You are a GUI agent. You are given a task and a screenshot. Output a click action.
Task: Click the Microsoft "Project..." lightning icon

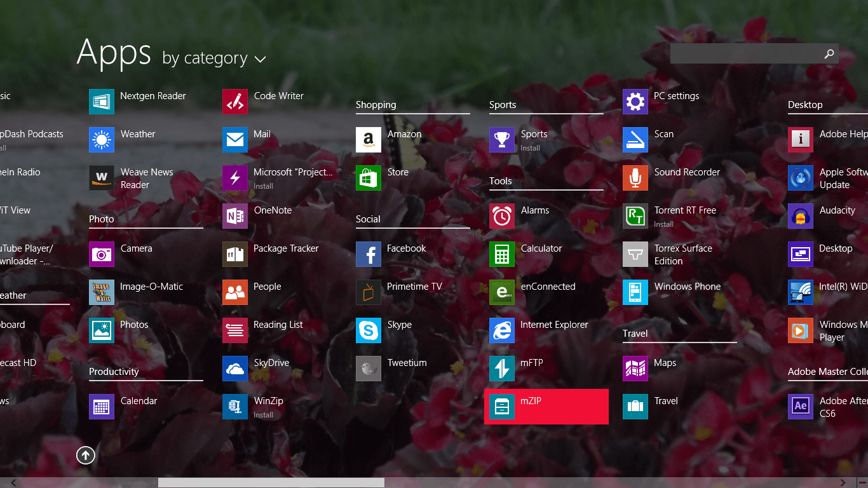[235, 178]
